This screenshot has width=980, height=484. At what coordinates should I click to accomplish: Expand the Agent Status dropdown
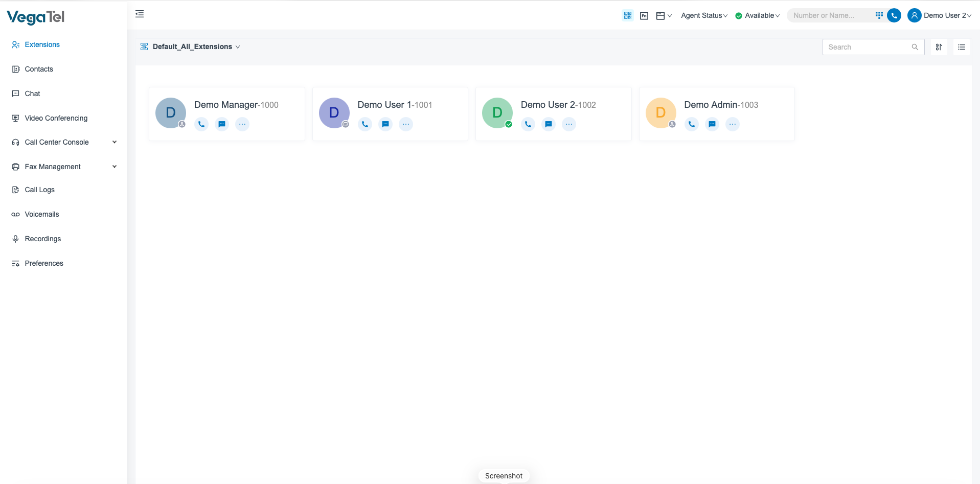point(704,16)
